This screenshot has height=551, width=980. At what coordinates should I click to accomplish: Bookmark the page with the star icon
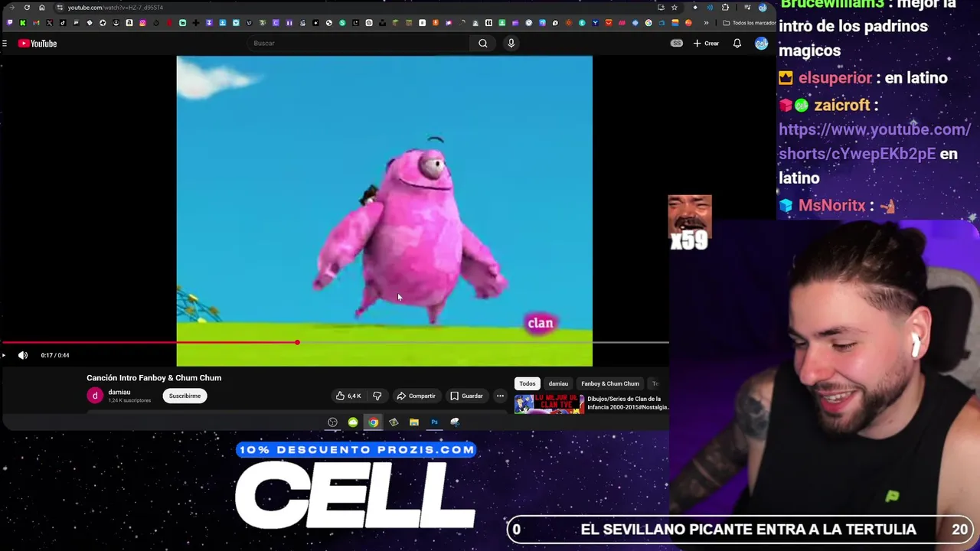(675, 8)
